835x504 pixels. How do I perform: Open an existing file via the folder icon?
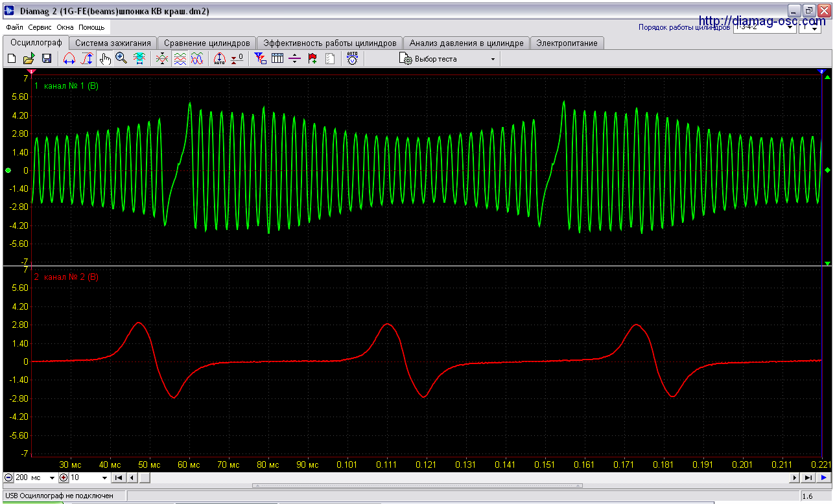click(29, 59)
